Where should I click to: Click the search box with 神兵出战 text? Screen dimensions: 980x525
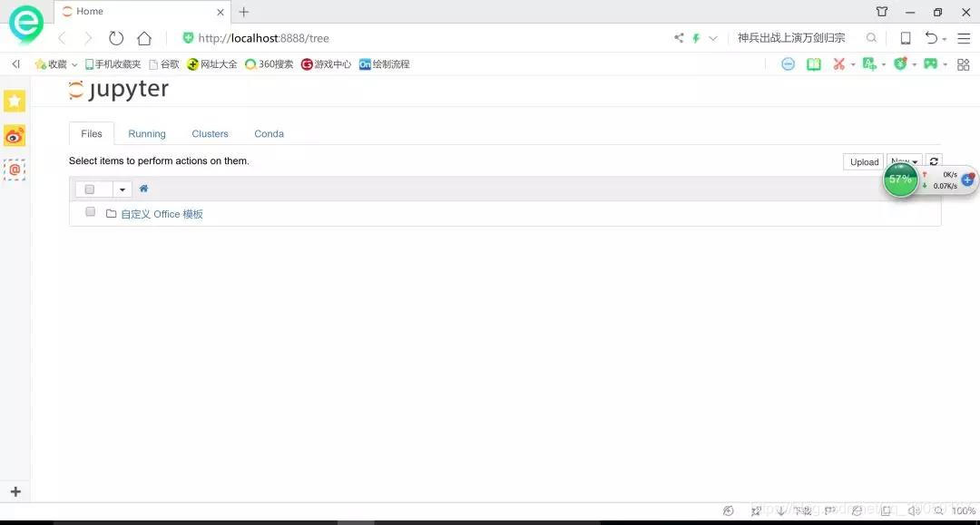pyautogui.click(x=791, y=38)
